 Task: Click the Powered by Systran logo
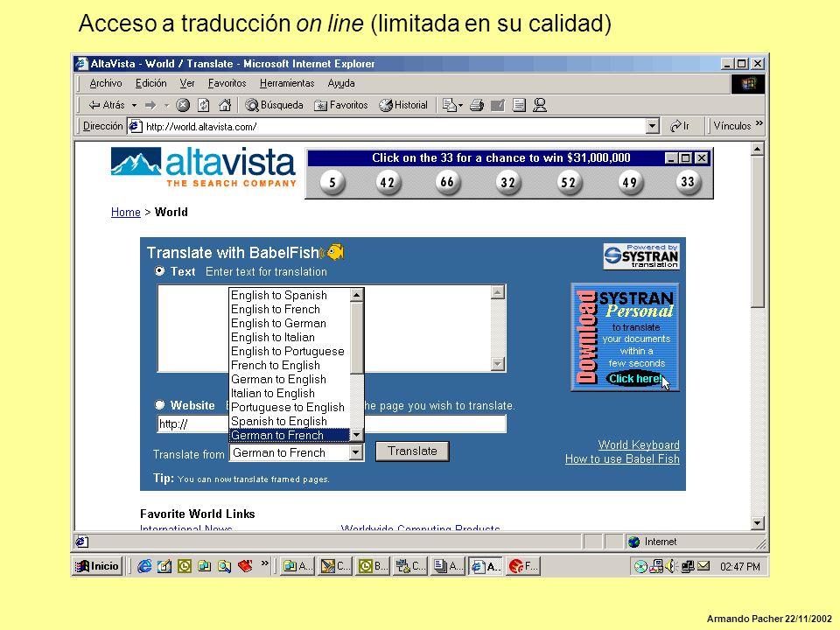[x=640, y=256]
